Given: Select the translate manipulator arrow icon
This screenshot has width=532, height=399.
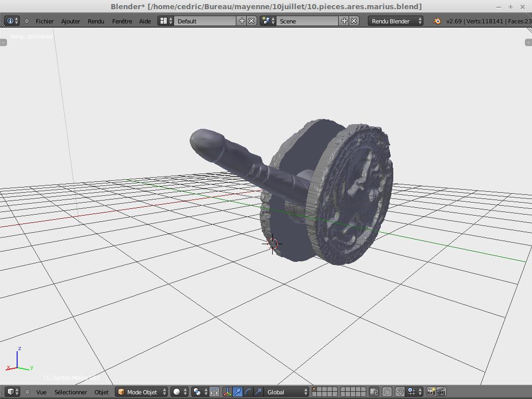Looking at the screenshot, I should tap(237, 392).
